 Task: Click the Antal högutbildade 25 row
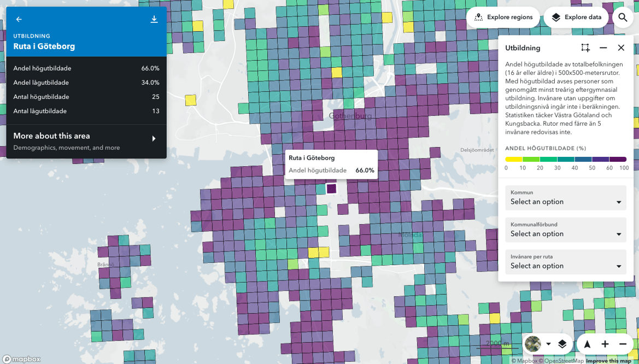pos(86,97)
